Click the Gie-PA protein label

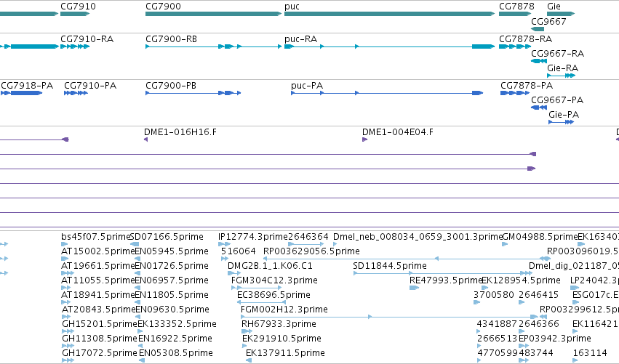coord(564,114)
